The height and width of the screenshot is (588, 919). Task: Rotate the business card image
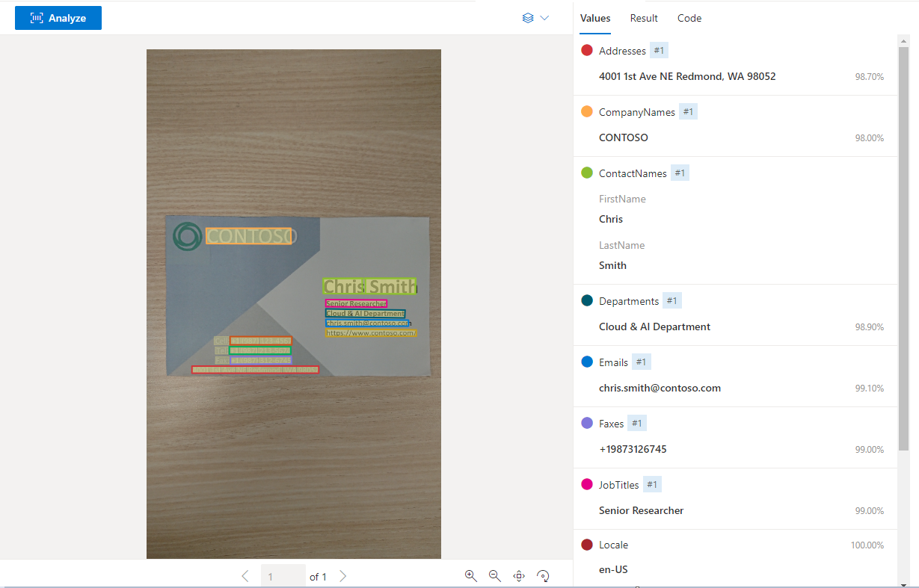pyautogui.click(x=543, y=576)
